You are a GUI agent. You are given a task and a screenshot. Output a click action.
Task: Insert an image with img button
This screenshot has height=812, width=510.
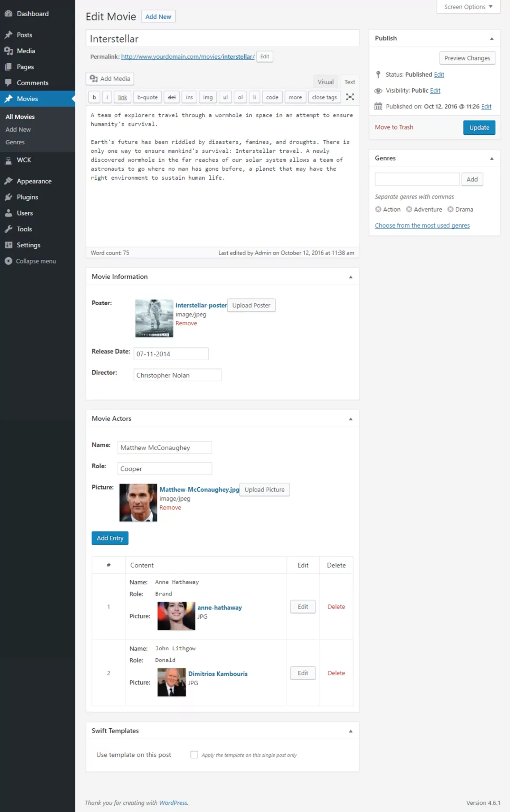point(208,97)
